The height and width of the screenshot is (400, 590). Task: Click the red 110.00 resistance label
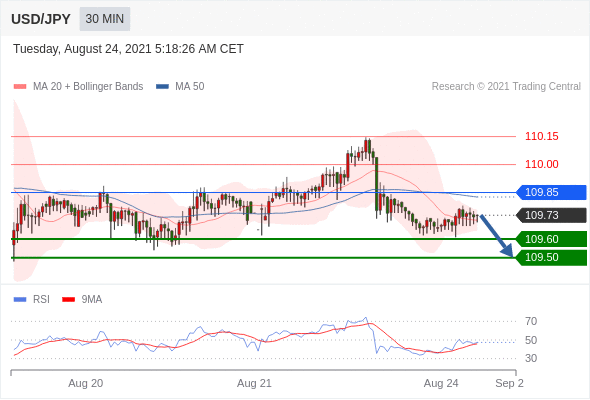click(x=541, y=164)
